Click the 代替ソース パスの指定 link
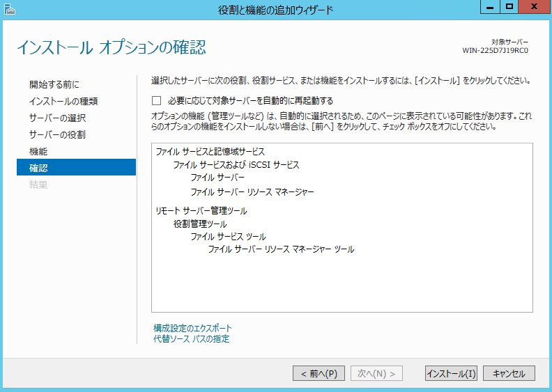 point(191,339)
